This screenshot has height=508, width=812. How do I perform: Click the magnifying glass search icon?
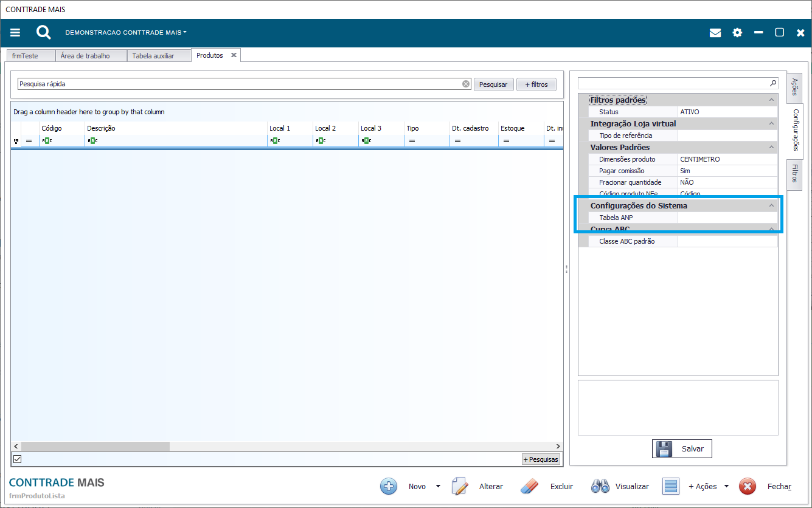pos(43,33)
